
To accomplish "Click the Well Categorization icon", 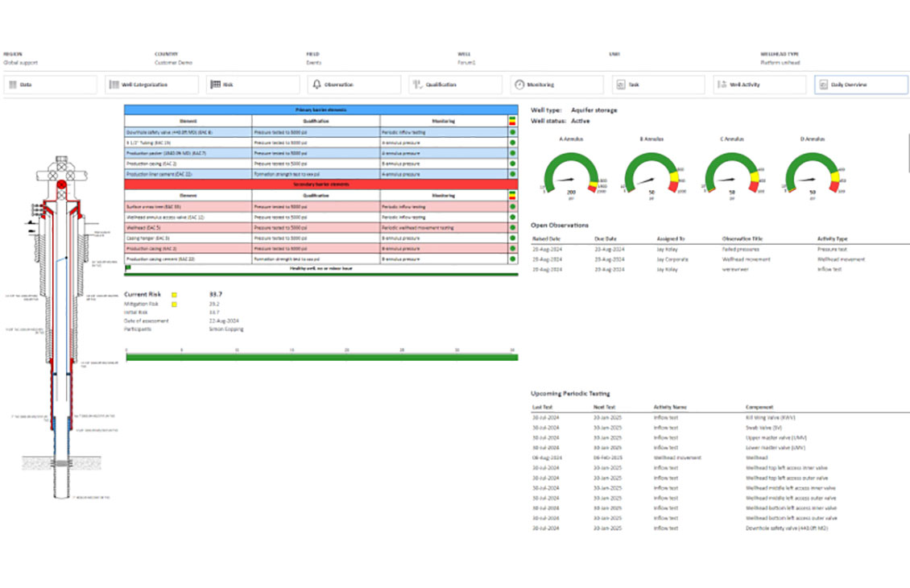I will click(114, 85).
